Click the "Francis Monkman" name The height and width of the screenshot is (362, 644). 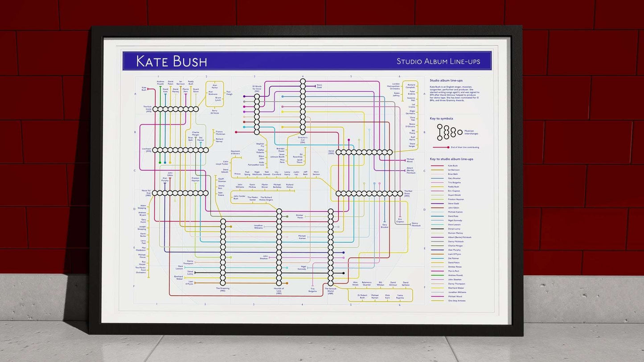220,133
